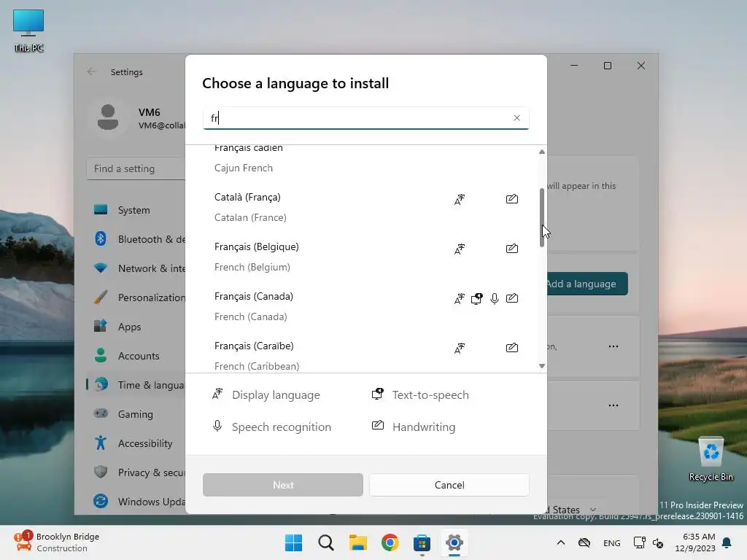Click display language icon for Français (Caraïbe)

pos(460,348)
